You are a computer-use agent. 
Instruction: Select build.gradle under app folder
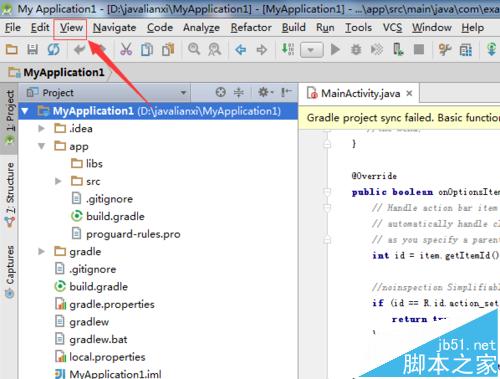point(108,217)
